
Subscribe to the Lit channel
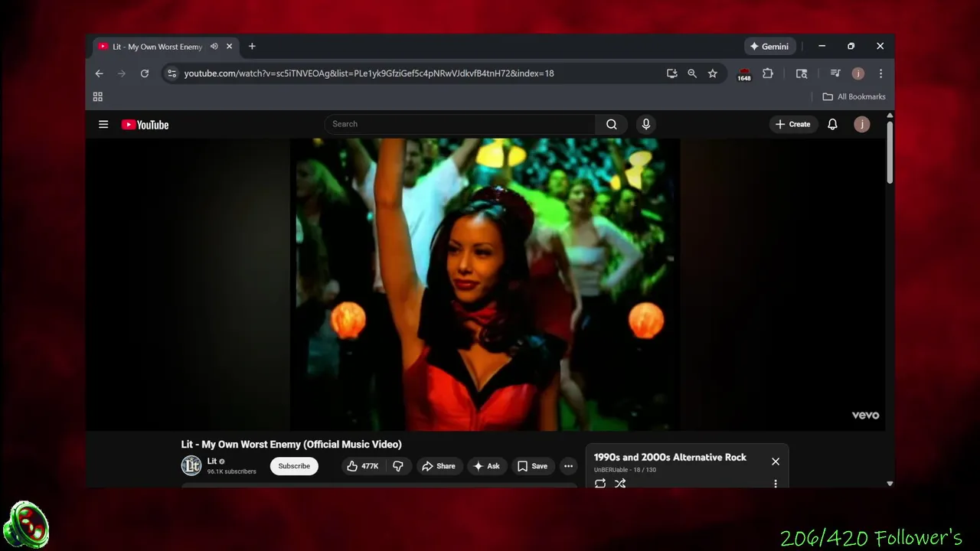(294, 466)
